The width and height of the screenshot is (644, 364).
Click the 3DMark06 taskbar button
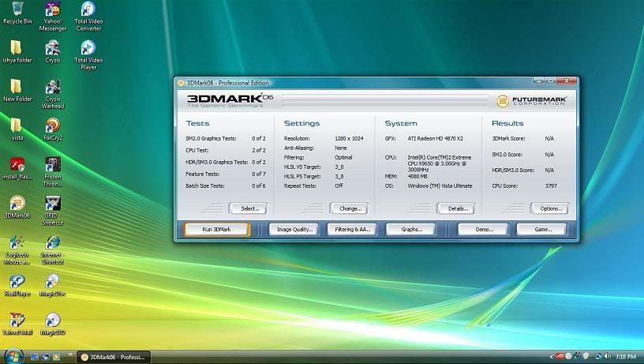(113, 357)
